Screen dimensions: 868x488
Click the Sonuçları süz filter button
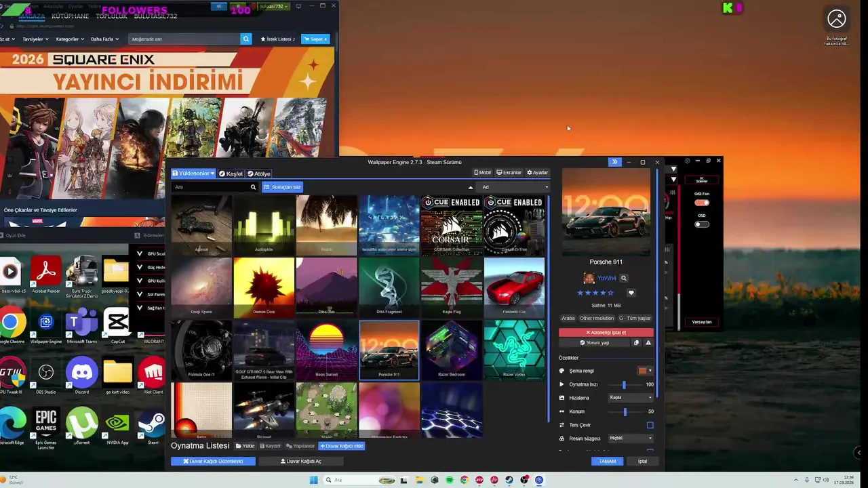[282, 187]
